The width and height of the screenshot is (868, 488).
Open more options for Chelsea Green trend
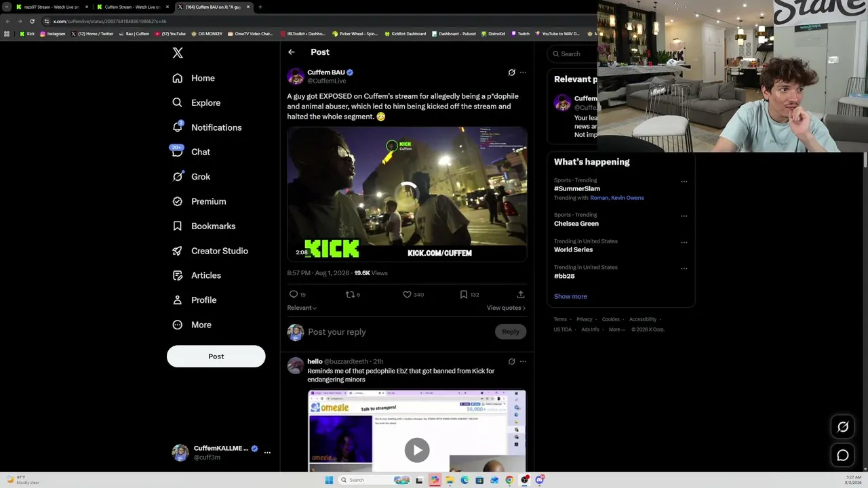click(684, 216)
